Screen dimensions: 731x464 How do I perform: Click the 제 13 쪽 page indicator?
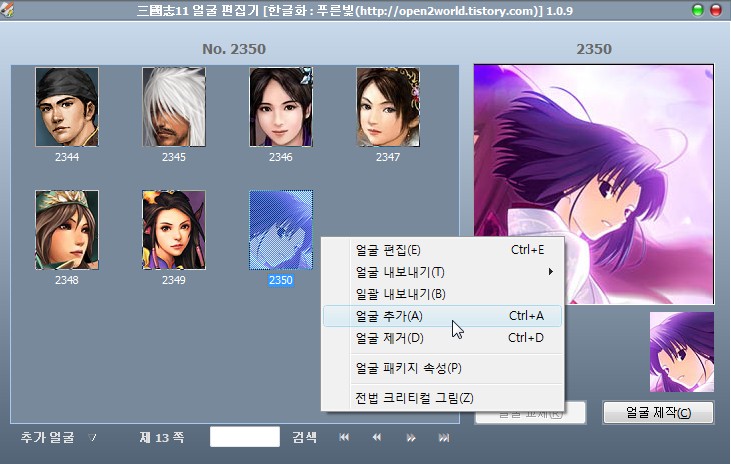click(162, 437)
